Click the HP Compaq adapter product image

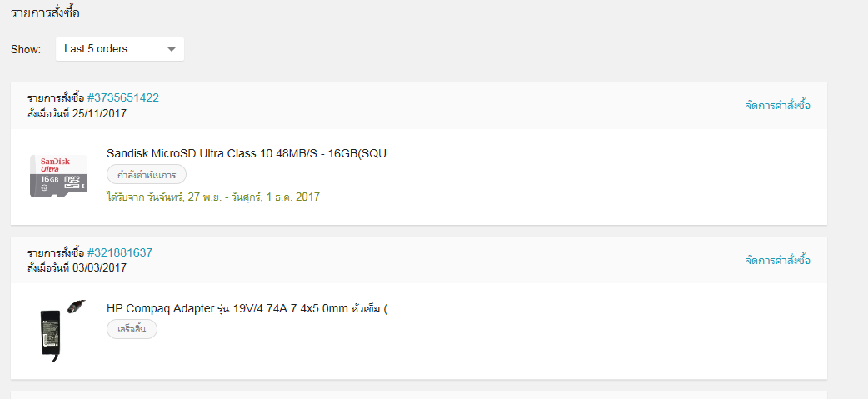coord(58,331)
